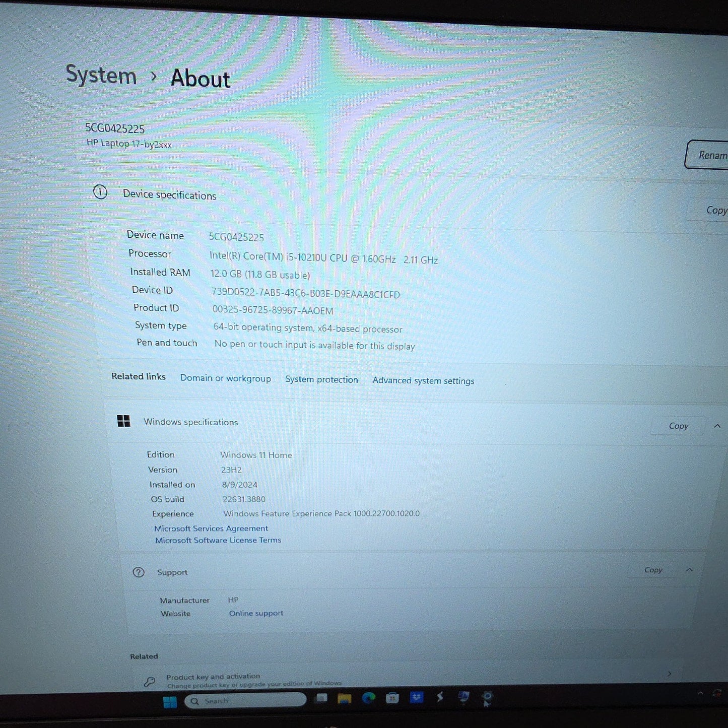Open the Windows Start menu

pyautogui.click(x=170, y=702)
